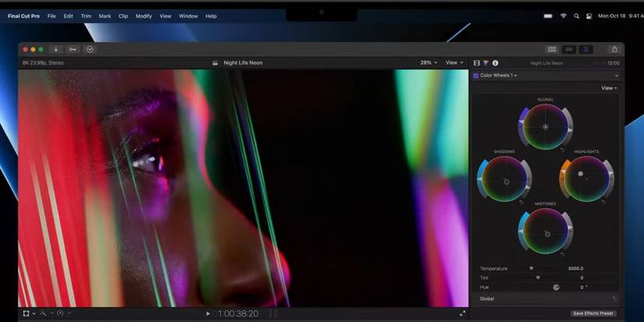Image resolution: width=644 pixels, height=322 pixels.
Task: Reset the Midtones color wheel
Action: 562,254
